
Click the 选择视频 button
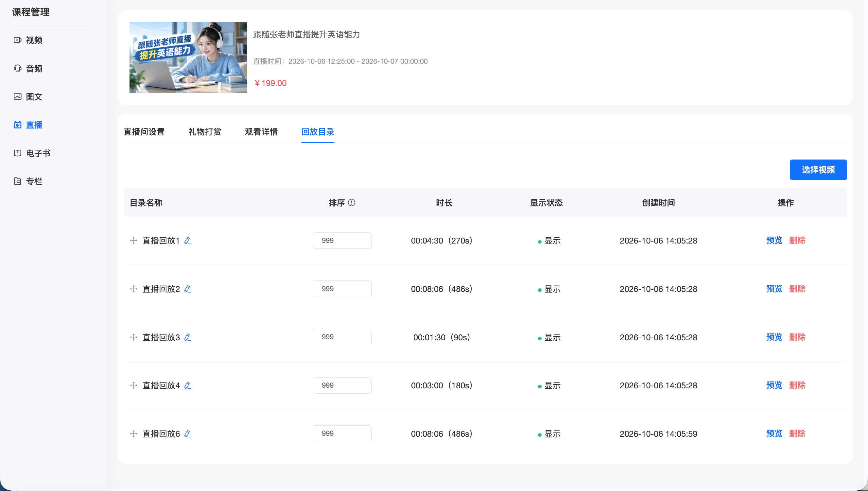tap(818, 170)
